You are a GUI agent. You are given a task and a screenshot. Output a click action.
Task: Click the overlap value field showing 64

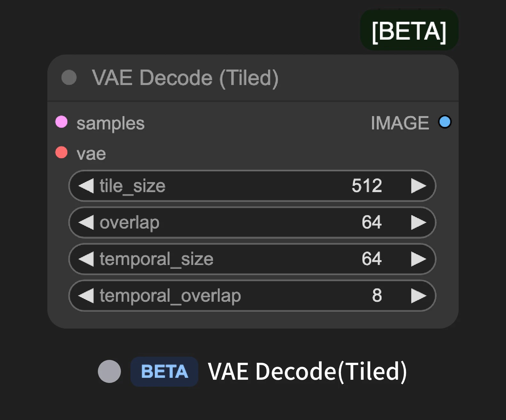pyautogui.click(x=372, y=222)
